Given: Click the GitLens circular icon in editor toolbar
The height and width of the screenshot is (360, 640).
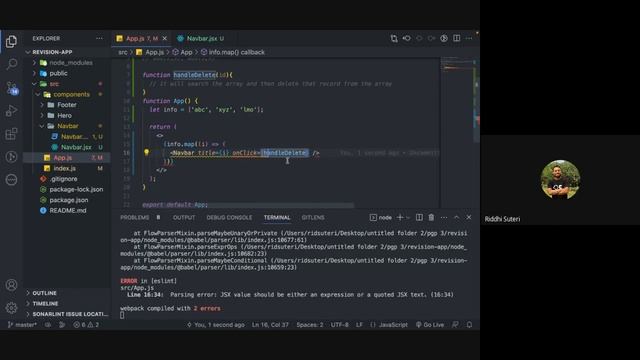Looking at the screenshot, I should pos(444,38).
